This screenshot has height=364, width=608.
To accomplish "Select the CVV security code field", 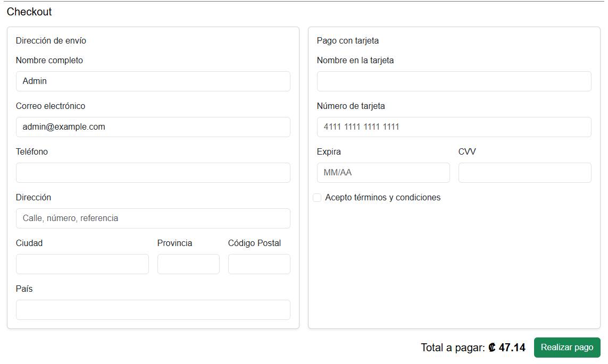I will click(524, 173).
